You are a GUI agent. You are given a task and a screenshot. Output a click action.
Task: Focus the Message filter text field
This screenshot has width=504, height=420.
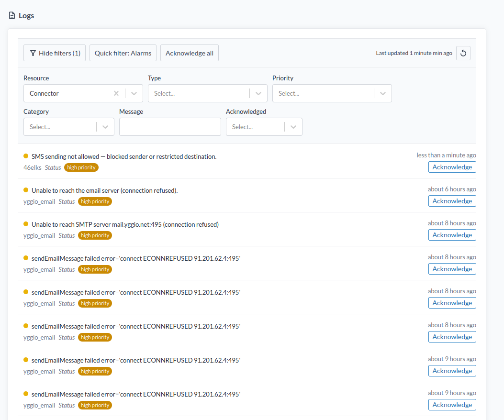tap(170, 127)
